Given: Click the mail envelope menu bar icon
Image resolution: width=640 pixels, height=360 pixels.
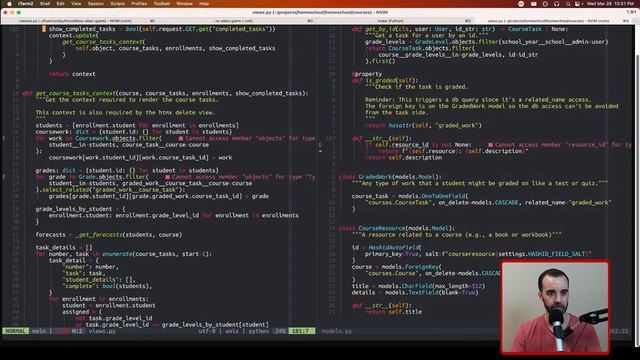Looking at the screenshot, I should (533, 4).
